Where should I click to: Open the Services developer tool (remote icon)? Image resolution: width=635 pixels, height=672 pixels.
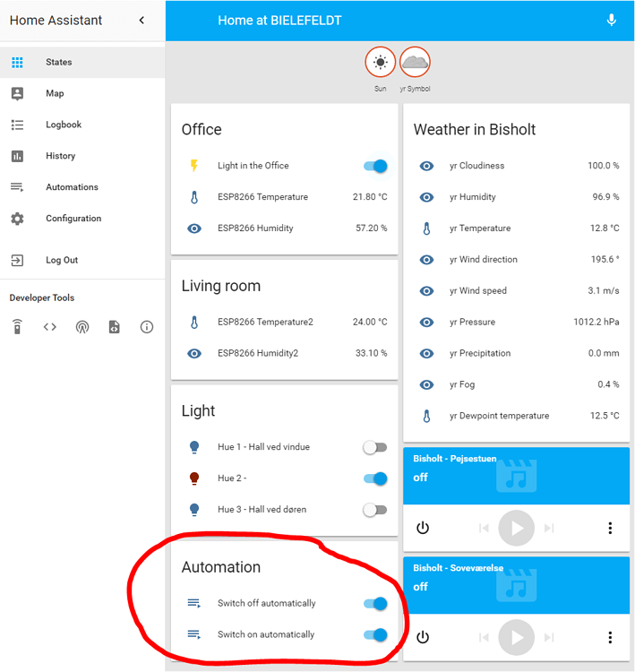pos(17,327)
